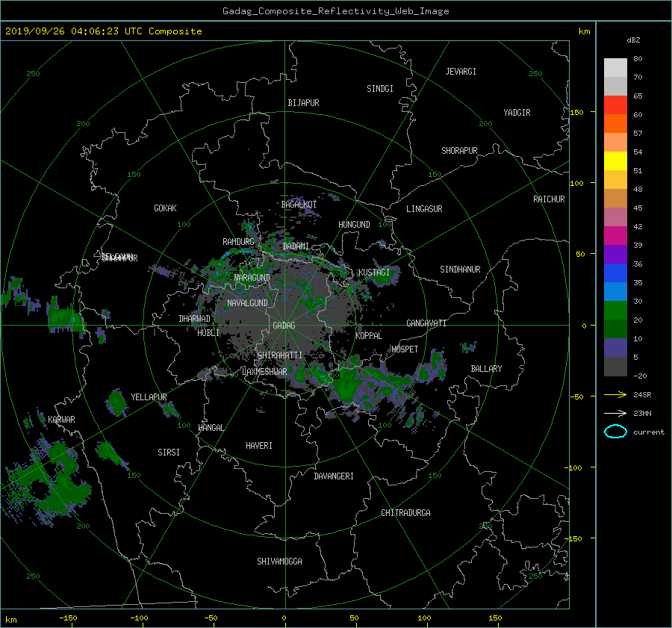Click the RAMDURG city label
This screenshot has height=628, width=672.
(x=238, y=242)
